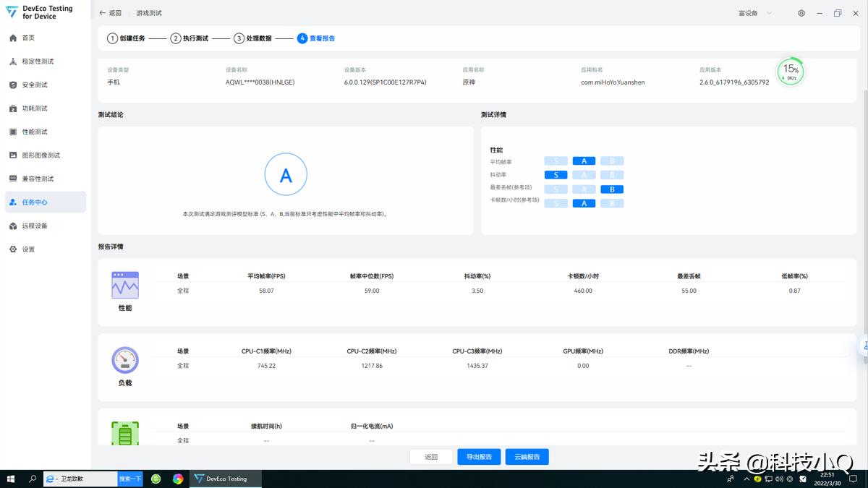The width and height of the screenshot is (868, 488).
Task: Open the 富设备 device dropdown
Action: 752,12
